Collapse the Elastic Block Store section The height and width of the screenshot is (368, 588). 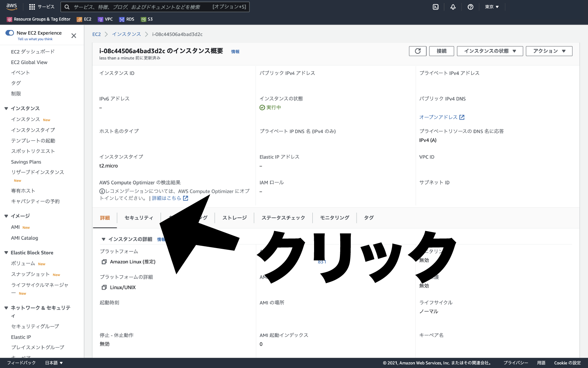6,252
